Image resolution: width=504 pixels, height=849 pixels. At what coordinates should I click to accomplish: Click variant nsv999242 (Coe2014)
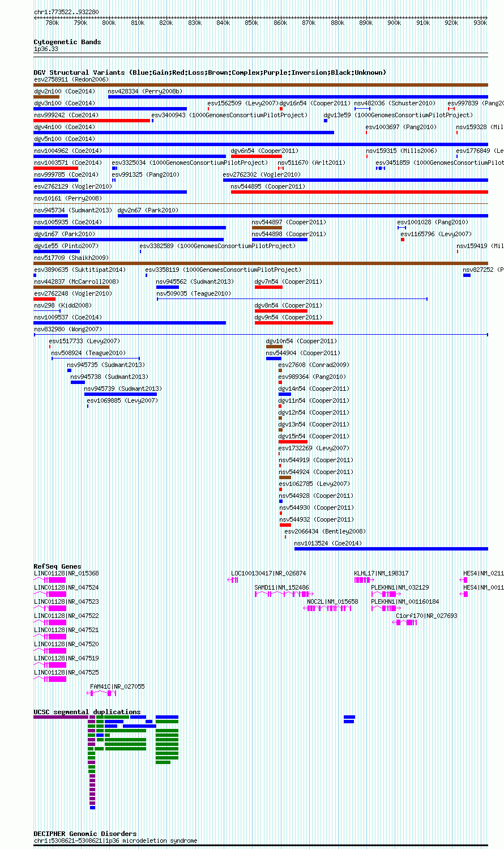[x=66, y=115]
